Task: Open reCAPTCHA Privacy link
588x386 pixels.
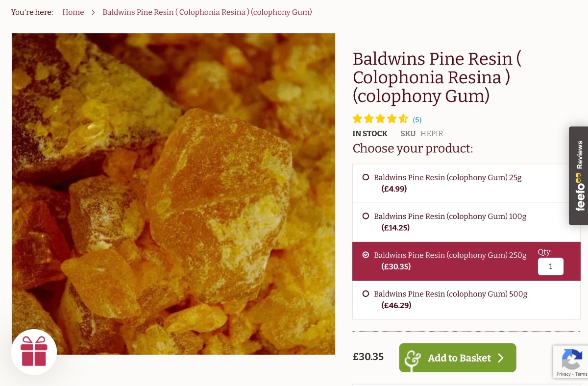Action: pos(563,374)
